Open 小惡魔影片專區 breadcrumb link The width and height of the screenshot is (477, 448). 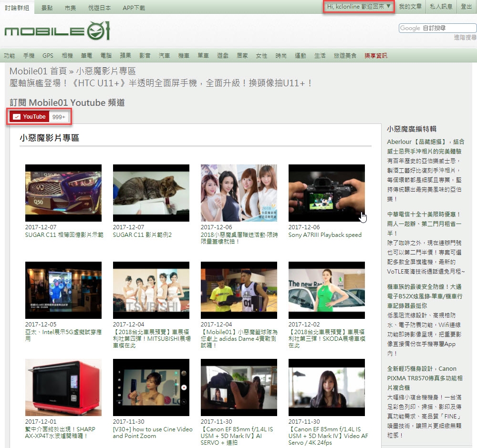pos(106,71)
